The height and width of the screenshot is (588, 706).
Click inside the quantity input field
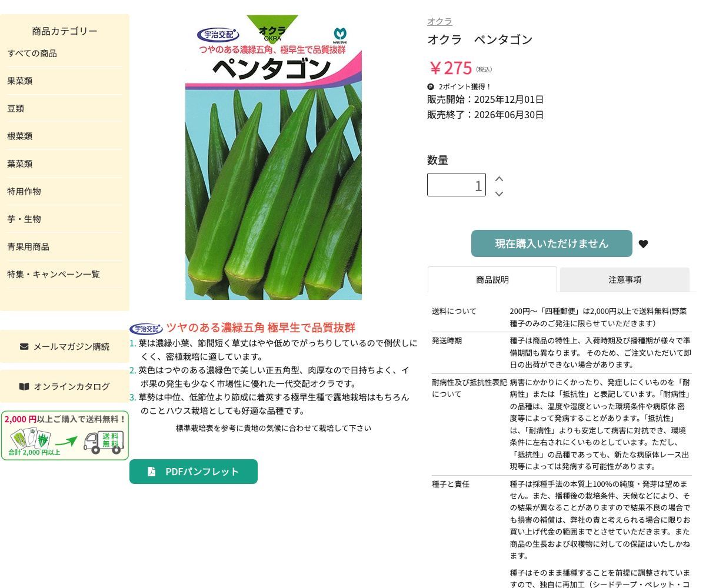point(457,185)
